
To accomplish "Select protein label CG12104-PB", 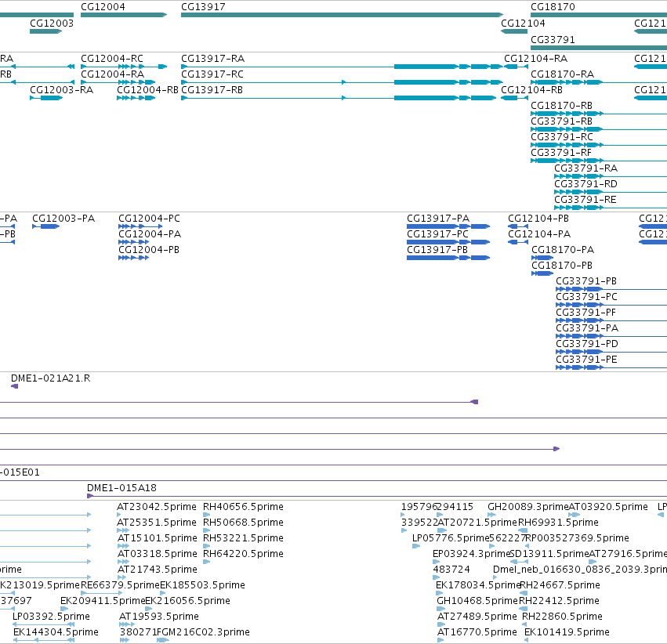I will (538, 219).
